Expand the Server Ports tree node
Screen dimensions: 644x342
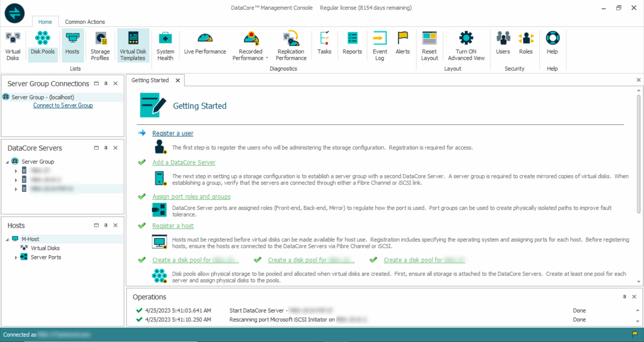(x=16, y=258)
